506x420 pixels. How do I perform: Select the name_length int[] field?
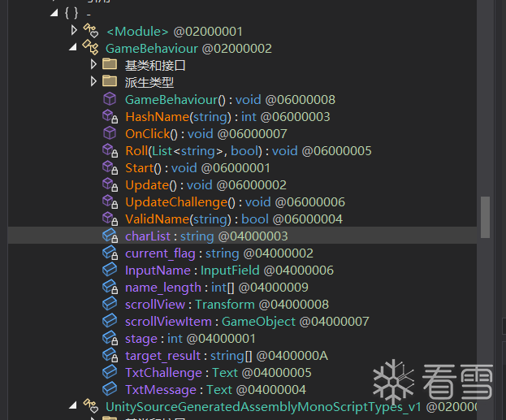pos(217,288)
